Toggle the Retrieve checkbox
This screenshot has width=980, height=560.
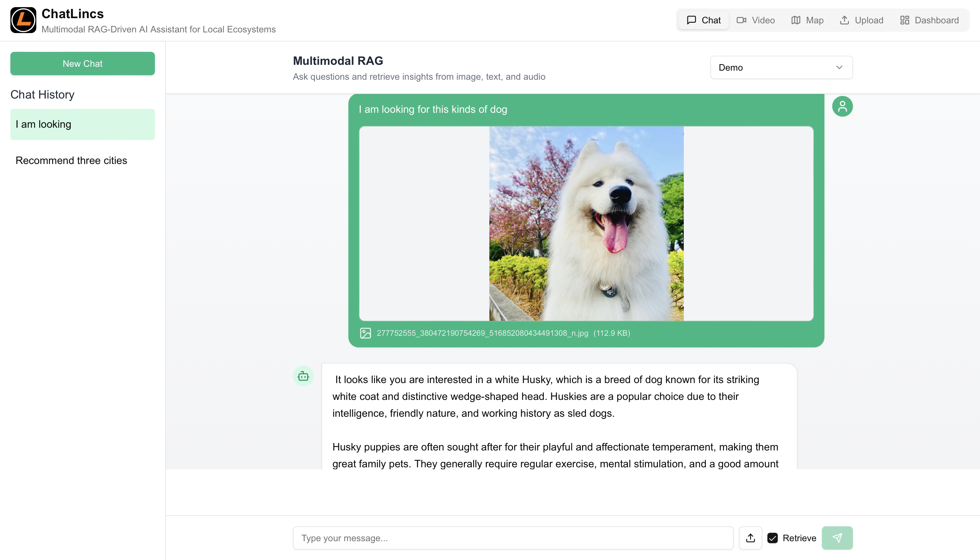(772, 538)
